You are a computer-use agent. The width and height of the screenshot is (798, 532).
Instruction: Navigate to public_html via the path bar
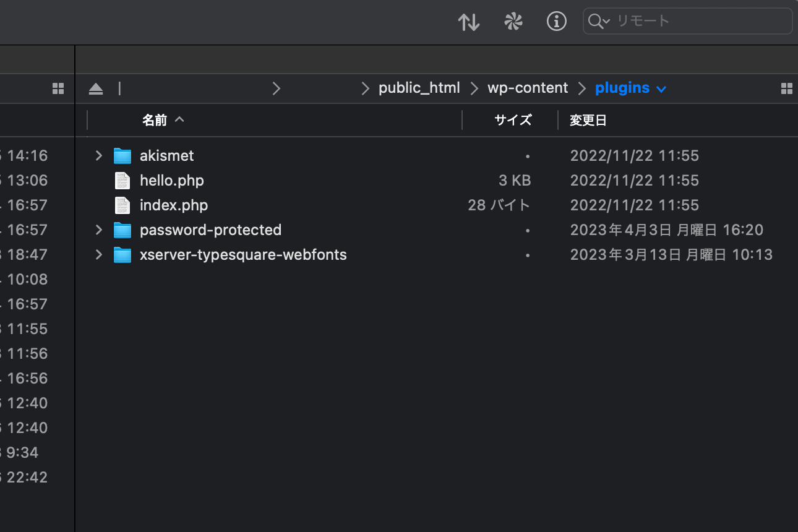419,87
